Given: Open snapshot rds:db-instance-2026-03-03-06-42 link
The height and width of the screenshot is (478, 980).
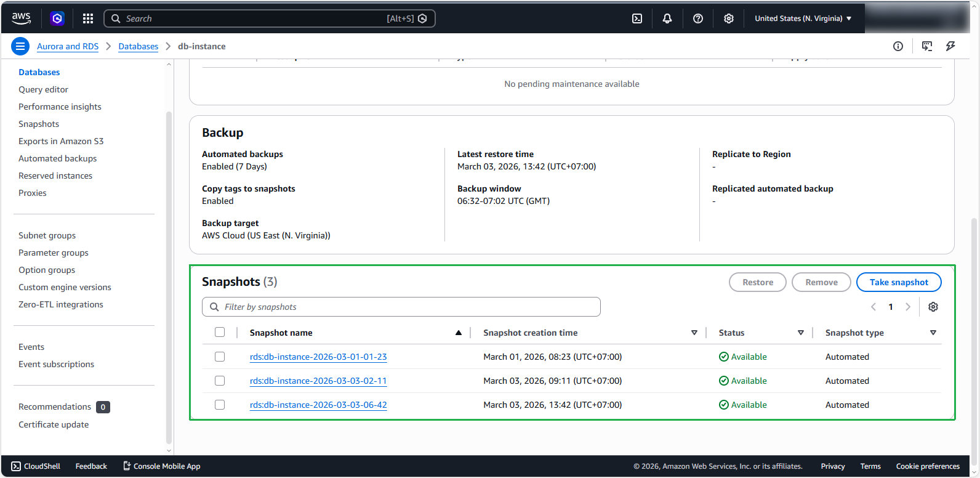Looking at the screenshot, I should pyautogui.click(x=318, y=405).
